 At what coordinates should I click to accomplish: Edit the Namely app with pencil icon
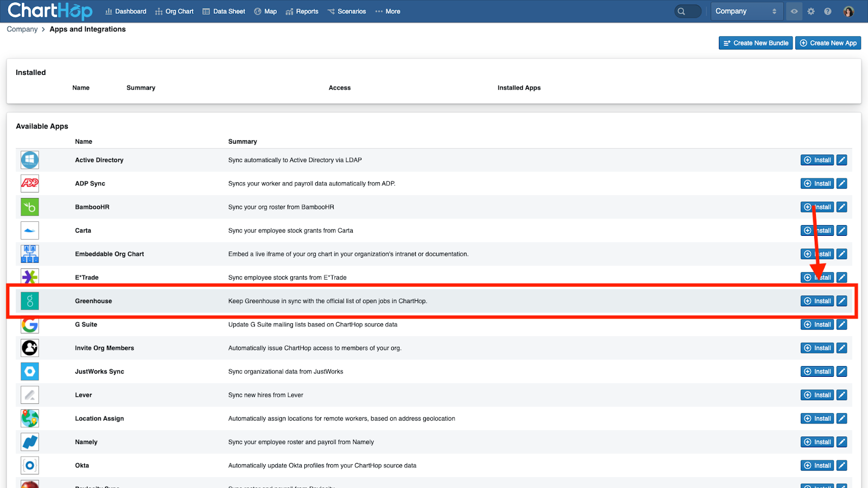pyautogui.click(x=842, y=442)
